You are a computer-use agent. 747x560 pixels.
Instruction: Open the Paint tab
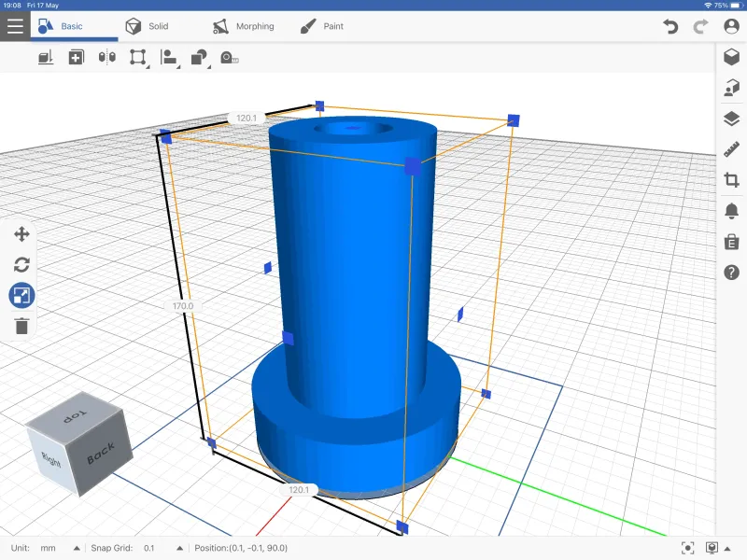click(322, 26)
